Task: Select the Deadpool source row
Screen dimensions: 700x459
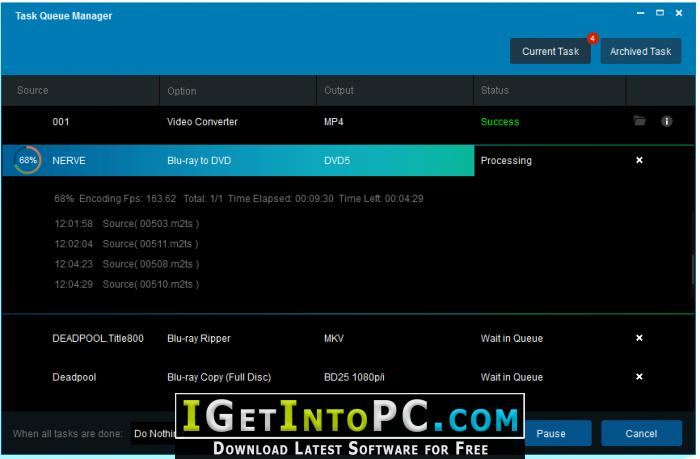Action: pos(348,377)
